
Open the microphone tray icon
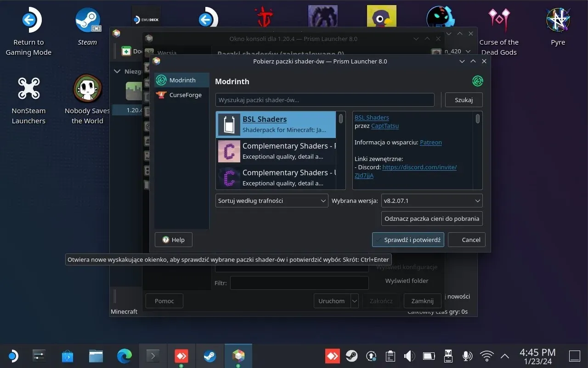[467, 356]
